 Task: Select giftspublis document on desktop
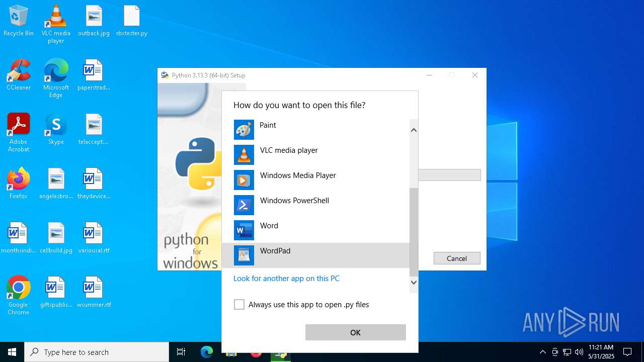pyautogui.click(x=56, y=293)
